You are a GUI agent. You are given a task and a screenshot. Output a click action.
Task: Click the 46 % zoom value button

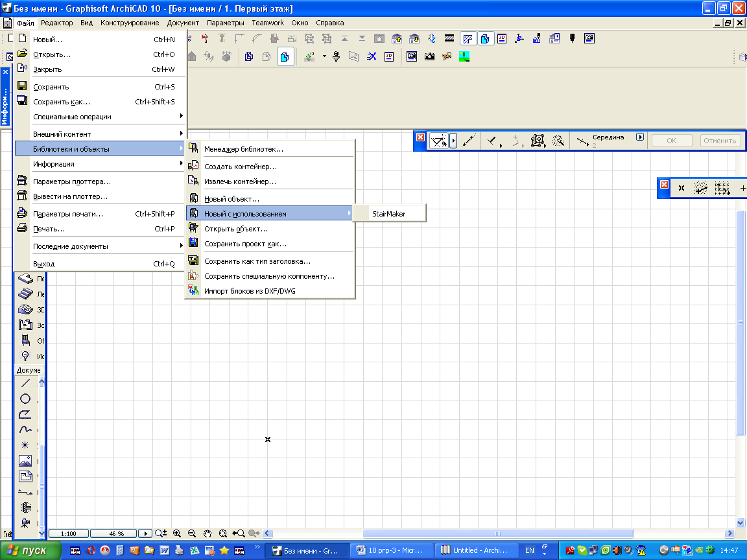click(114, 534)
